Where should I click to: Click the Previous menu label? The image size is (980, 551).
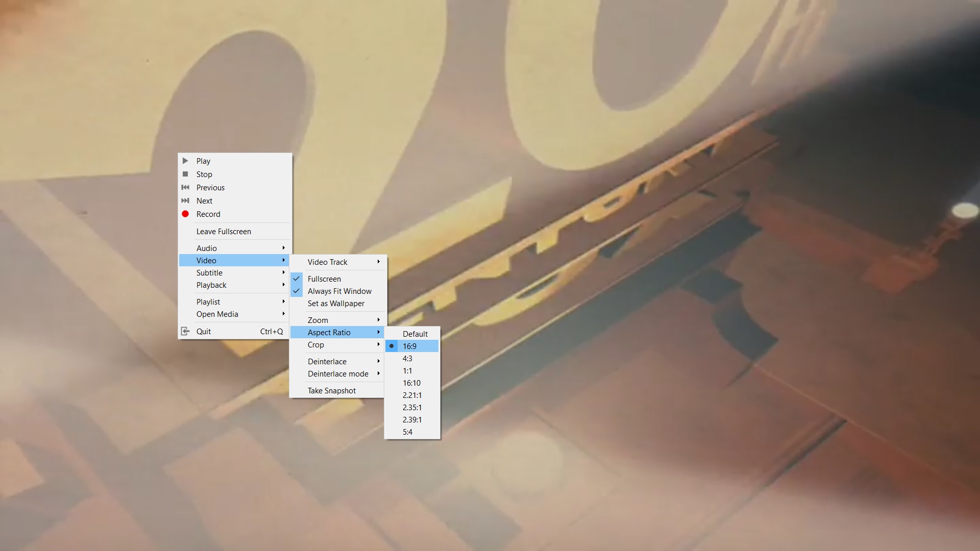click(x=210, y=187)
